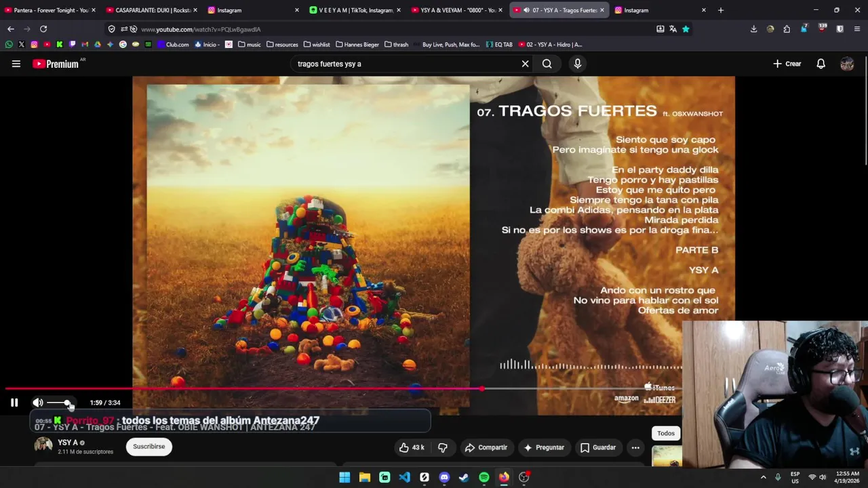Open YouTube notifications bell

(x=821, y=64)
